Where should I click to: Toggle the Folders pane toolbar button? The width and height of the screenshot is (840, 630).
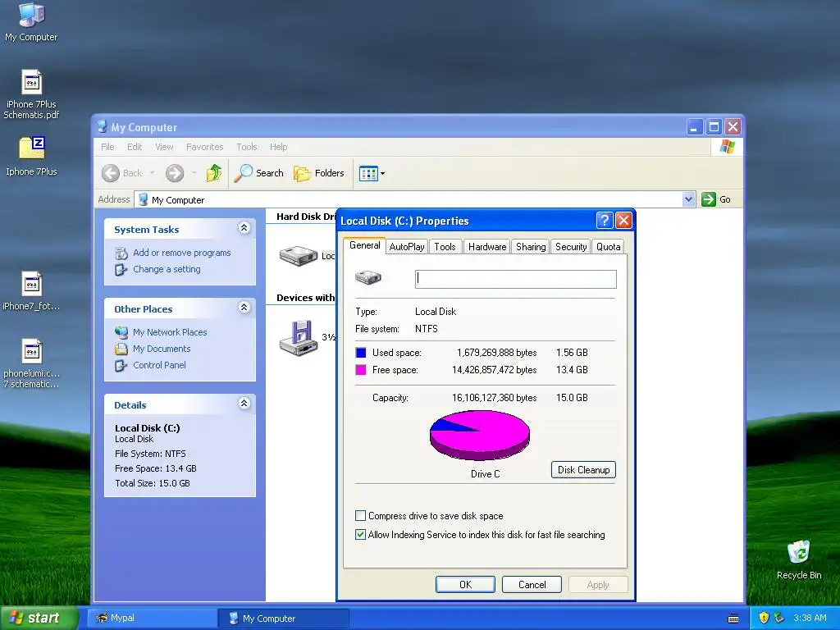(x=319, y=173)
